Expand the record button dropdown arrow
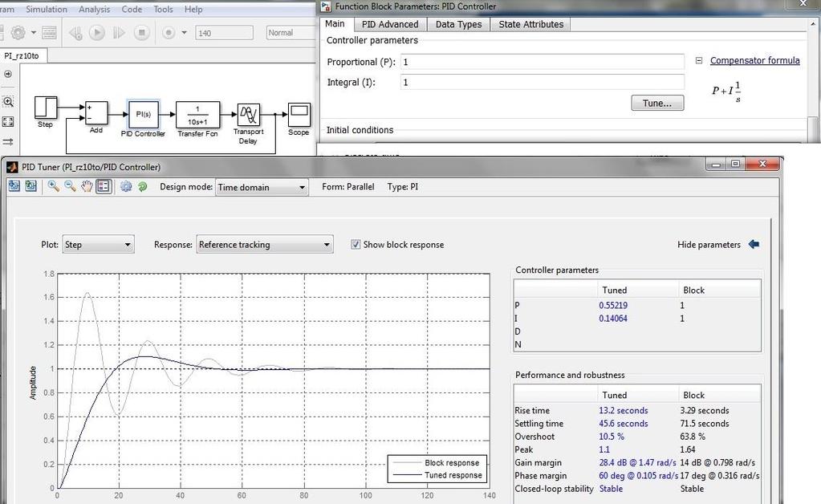 (184, 33)
